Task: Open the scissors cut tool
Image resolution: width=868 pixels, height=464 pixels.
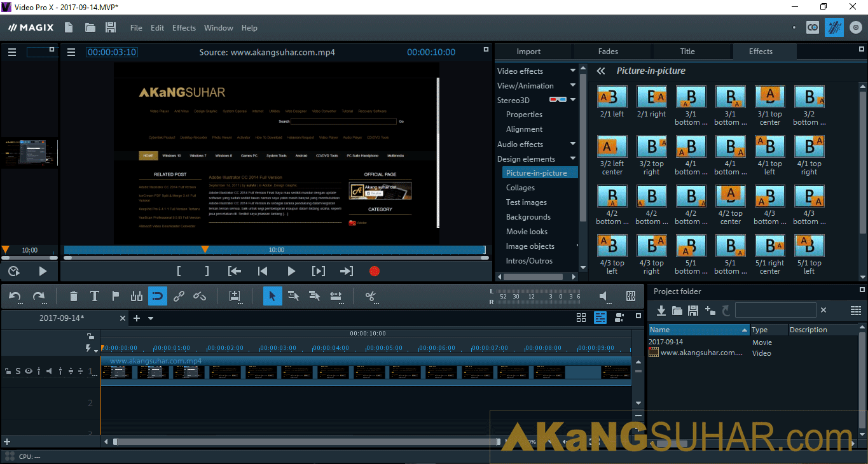Action: [371, 296]
